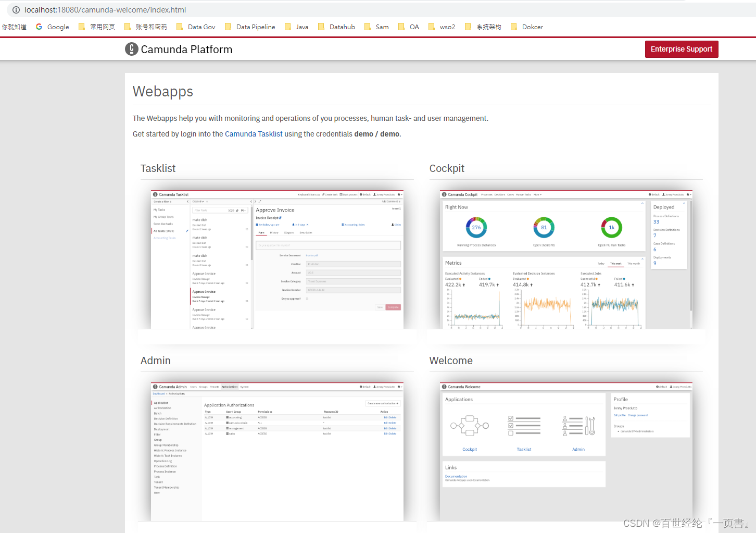Screen dimensions: 756x533
Task: Click the Camunda Platform title text
Action: pos(186,49)
